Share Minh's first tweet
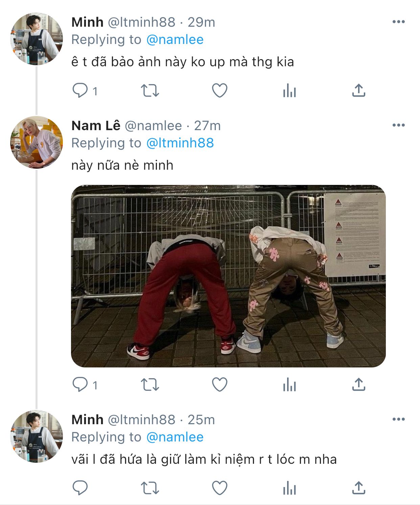420x505 pixels. click(x=358, y=91)
